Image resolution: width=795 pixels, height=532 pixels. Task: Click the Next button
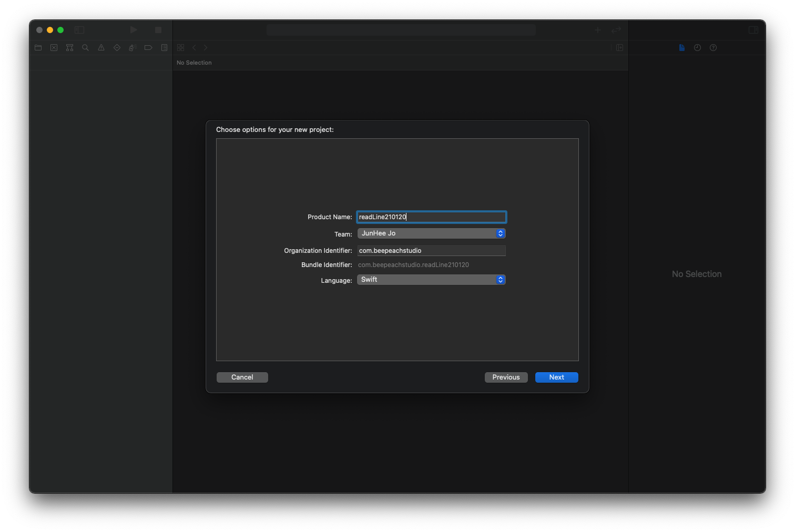tap(557, 377)
